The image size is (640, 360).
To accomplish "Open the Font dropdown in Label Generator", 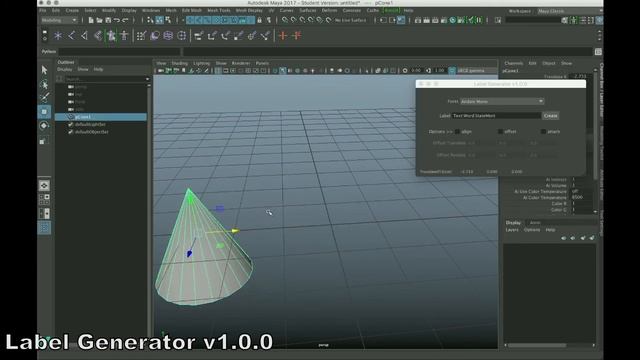I will tap(502, 101).
